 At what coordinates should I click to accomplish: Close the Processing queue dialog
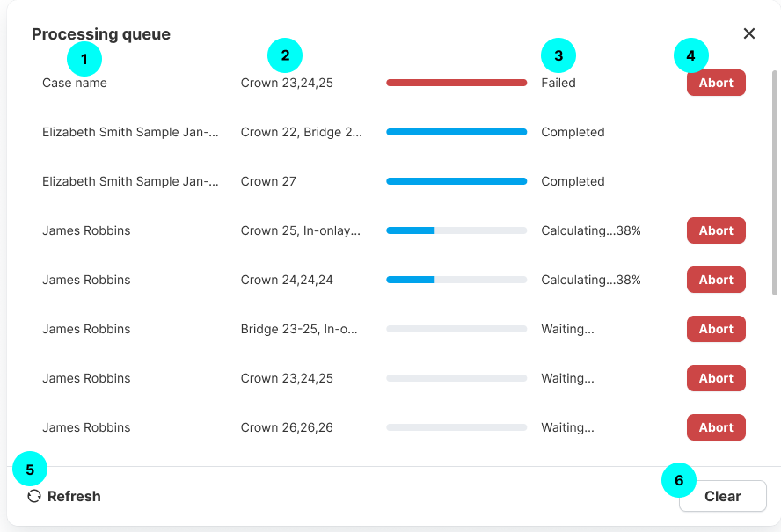point(749,33)
